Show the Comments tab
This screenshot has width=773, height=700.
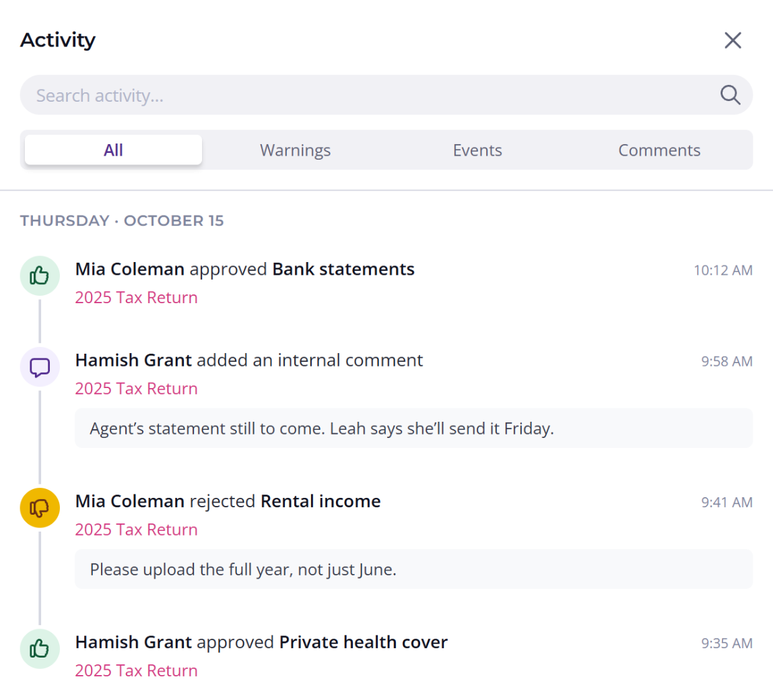point(659,150)
